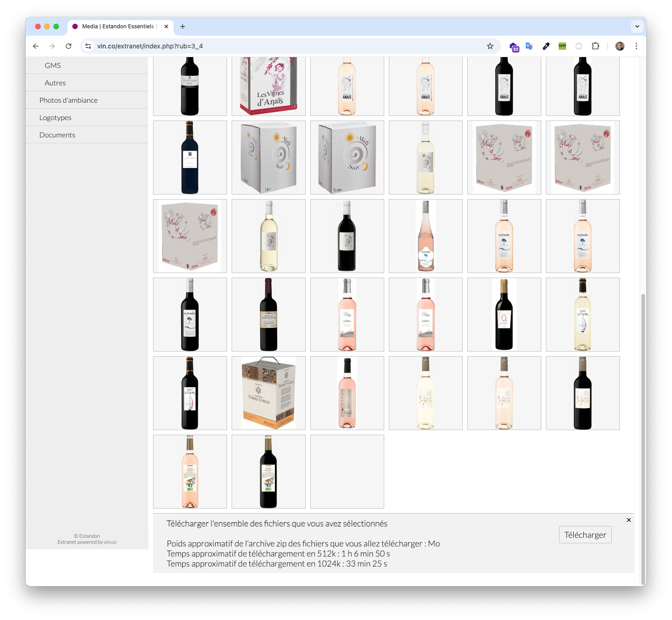This screenshot has width=672, height=620.
Task: Open Chrome three-dot menu
Action: (636, 46)
